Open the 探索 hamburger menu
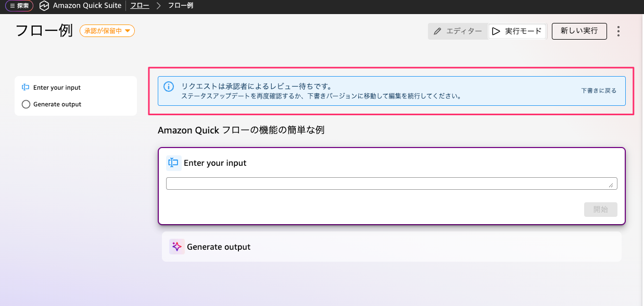This screenshot has width=644, height=306. [x=19, y=6]
